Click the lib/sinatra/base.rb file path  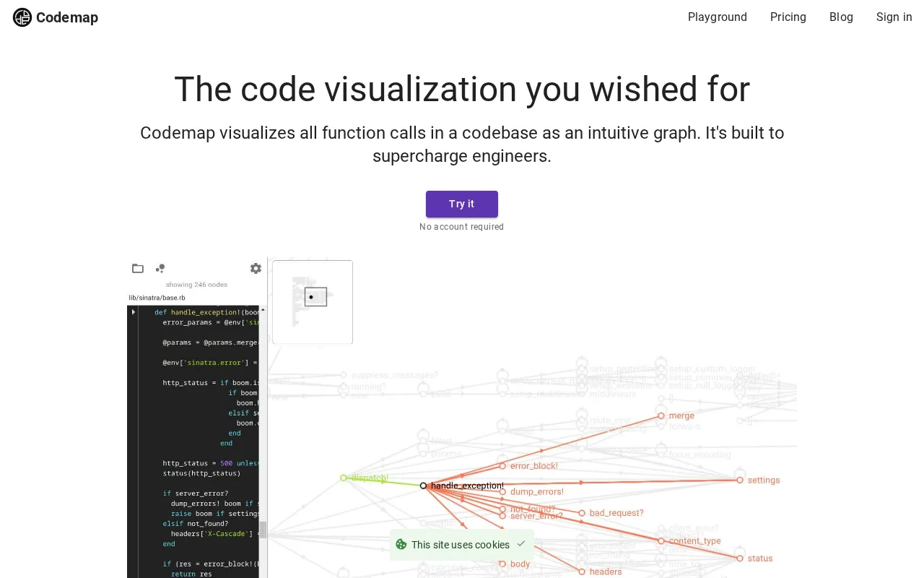157,298
